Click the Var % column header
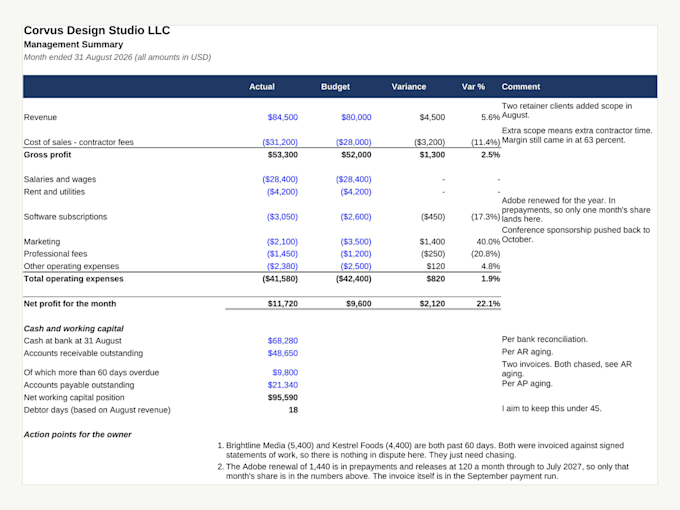 (473, 87)
